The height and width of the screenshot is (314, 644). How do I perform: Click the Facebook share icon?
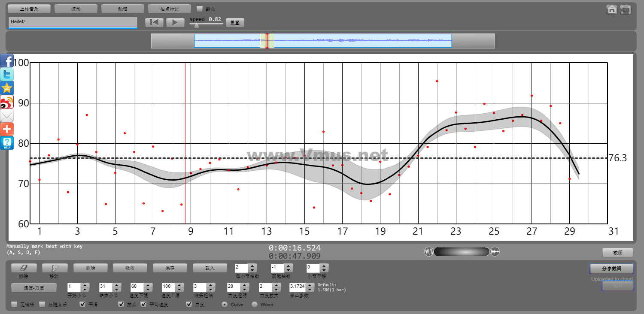tap(7, 61)
